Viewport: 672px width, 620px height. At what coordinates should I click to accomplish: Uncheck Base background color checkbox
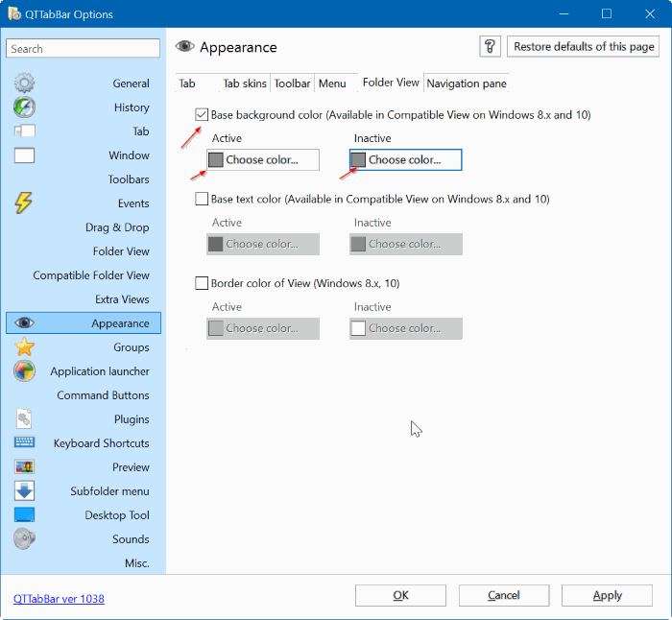[x=202, y=115]
